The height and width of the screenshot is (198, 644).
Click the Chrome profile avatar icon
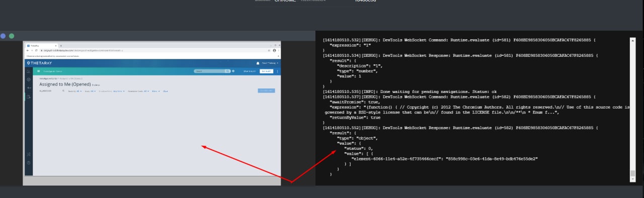click(274, 50)
